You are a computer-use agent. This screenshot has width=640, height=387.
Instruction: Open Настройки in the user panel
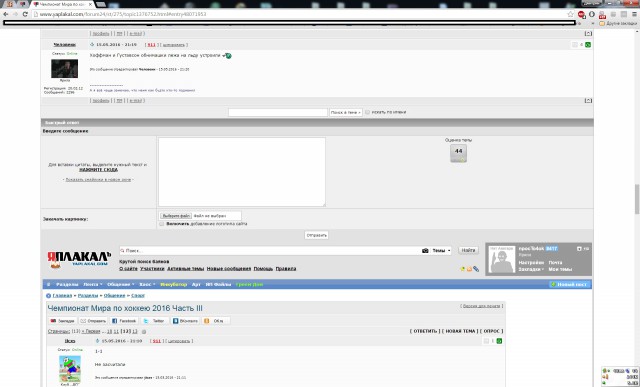[531, 262]
